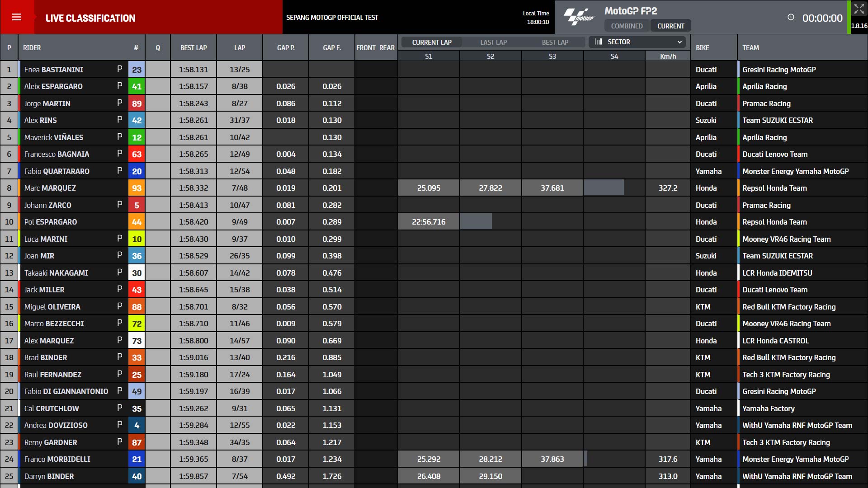Screen dimensions: 868x488
Task: Sort by BEST LAP column header
Action: coord(193,47)
